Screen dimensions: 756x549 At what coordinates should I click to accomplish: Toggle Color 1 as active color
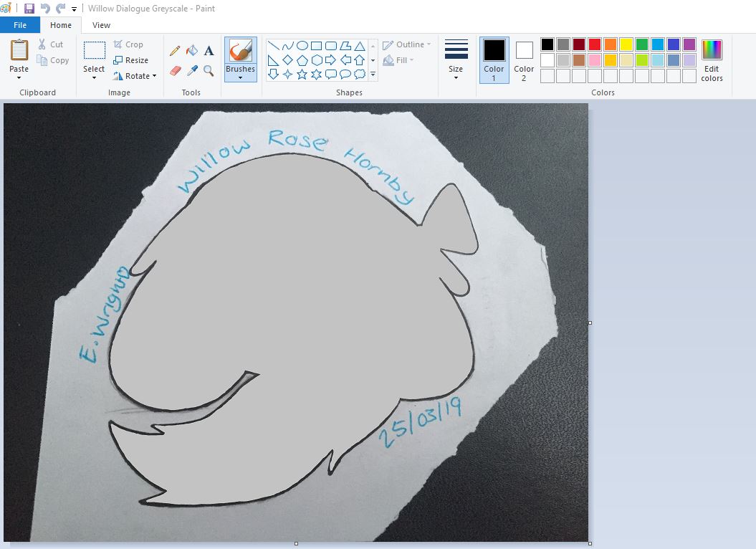tap(494, 59)
